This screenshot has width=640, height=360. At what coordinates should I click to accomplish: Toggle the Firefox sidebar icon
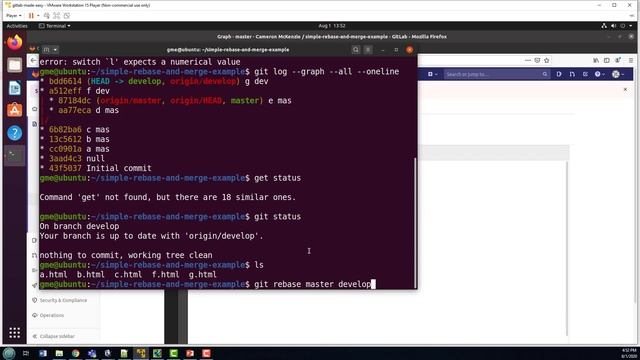[x=607, y=60]
